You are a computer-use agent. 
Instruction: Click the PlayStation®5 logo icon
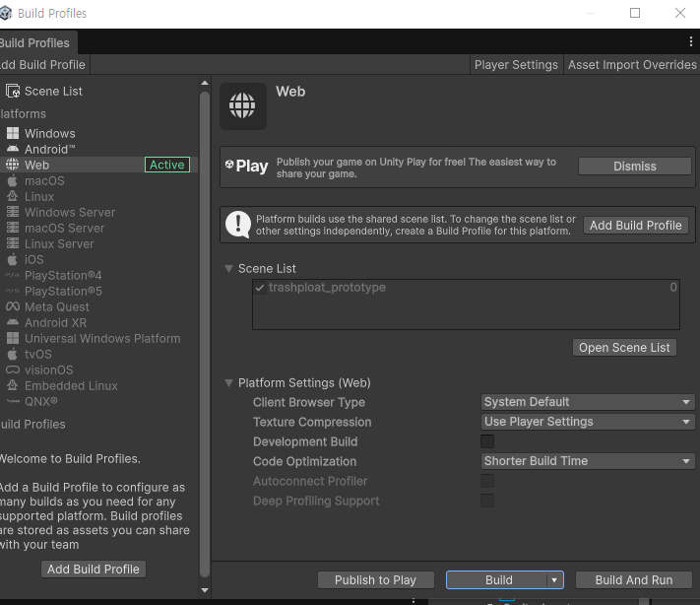coord(13,291)
